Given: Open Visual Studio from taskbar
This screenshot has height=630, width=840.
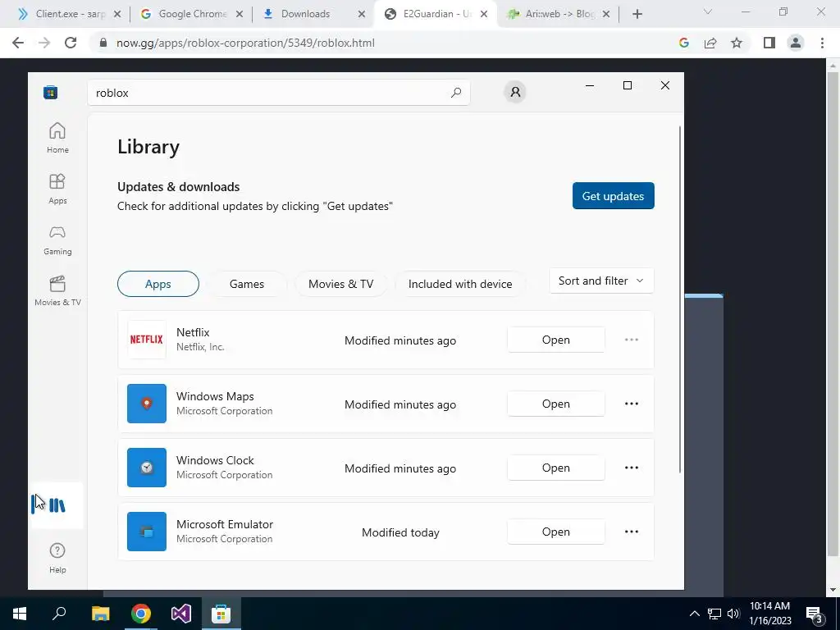Looking at the screenshot, I should click(x=181, y=614).
